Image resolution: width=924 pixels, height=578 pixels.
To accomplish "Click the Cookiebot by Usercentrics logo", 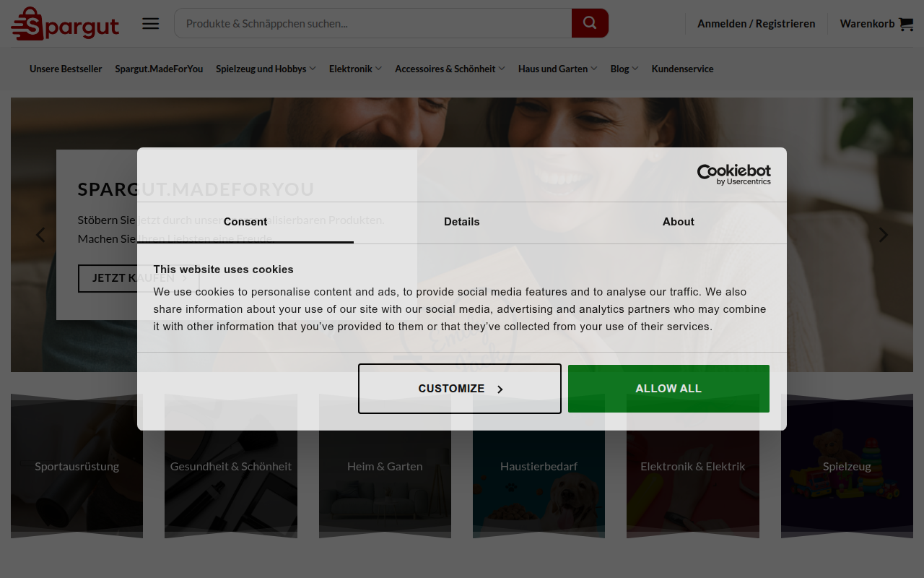I will click(x=733, y=174).
